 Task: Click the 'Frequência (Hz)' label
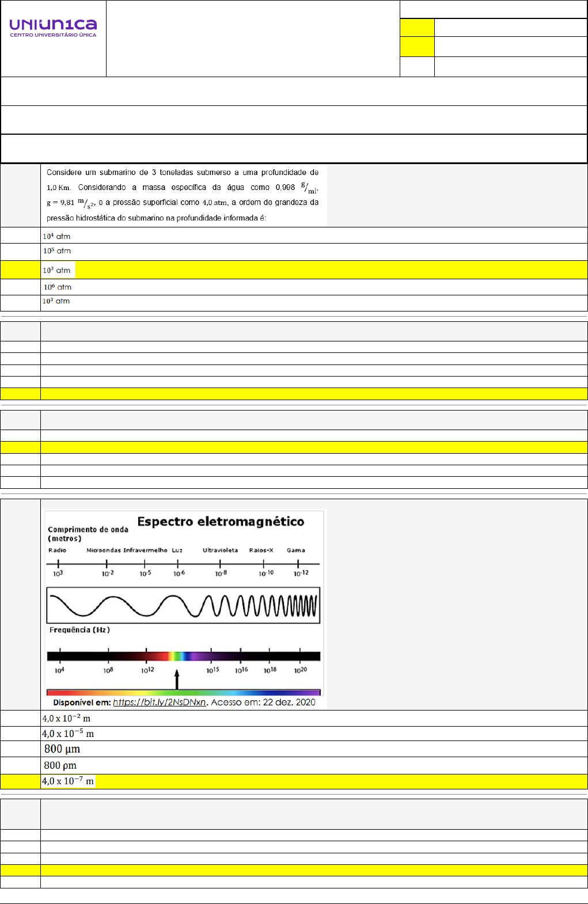coord(79,630)
